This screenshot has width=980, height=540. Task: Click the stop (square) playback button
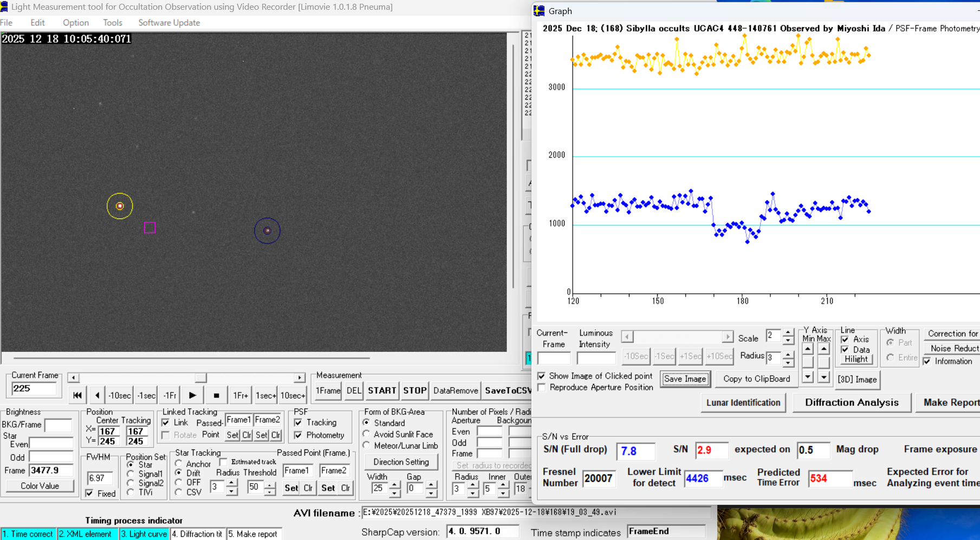coord(216,396)
